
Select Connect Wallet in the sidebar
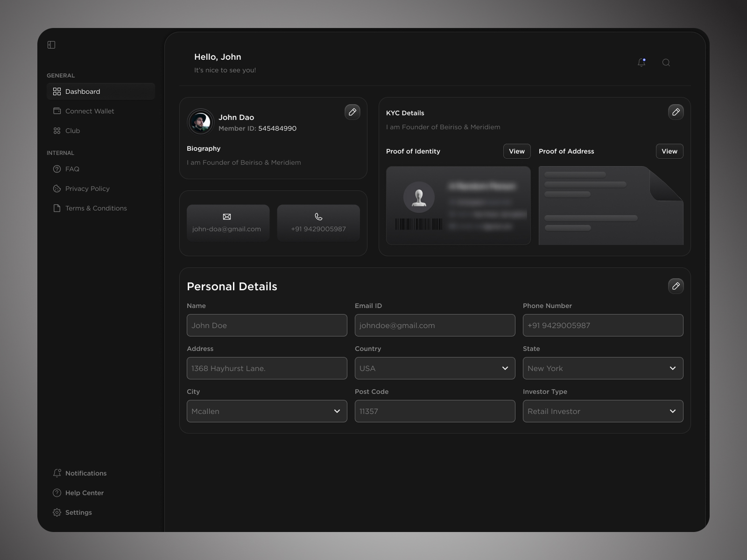point(90,111)
